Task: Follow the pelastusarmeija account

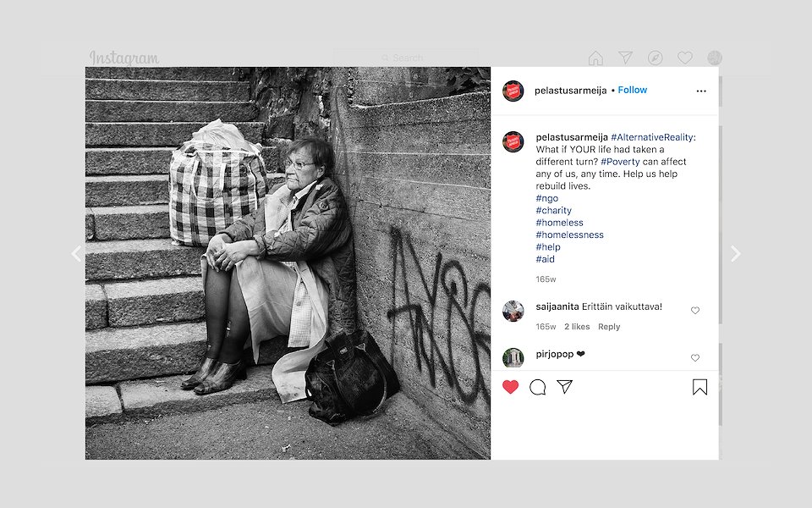Action: (x=633, y=90)
